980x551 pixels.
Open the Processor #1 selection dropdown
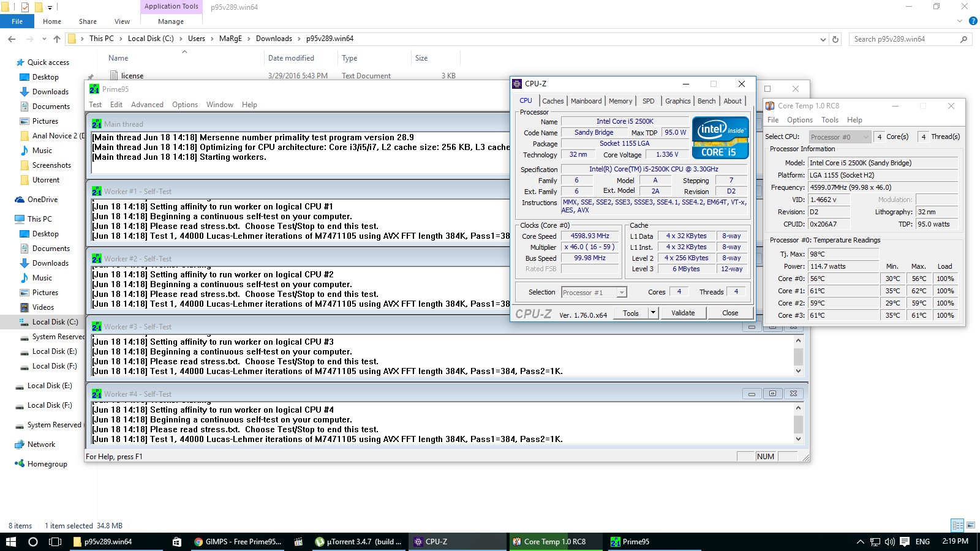(594, 293)
